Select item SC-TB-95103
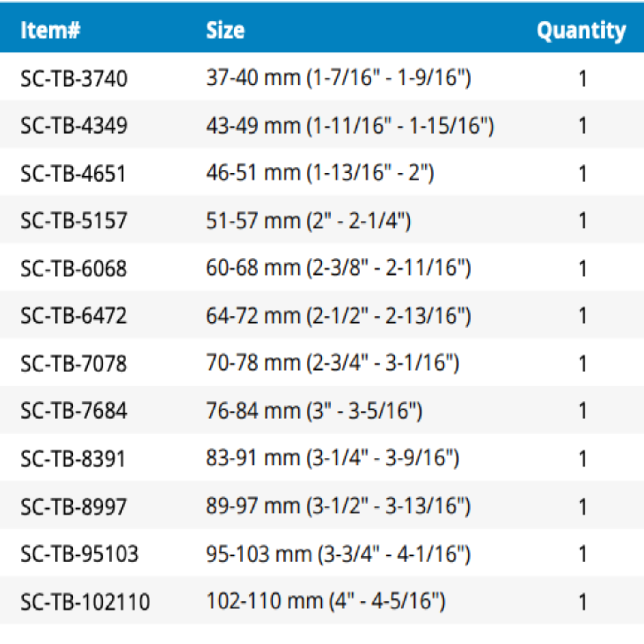644x644 pixels. point(80,554)
